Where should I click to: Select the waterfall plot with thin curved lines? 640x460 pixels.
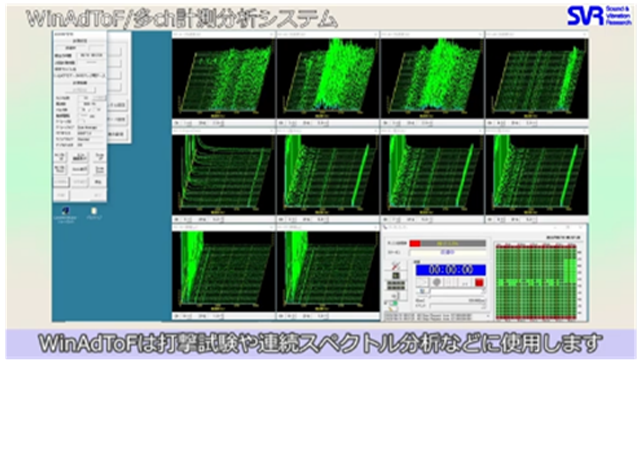click(x=223, y=175)
